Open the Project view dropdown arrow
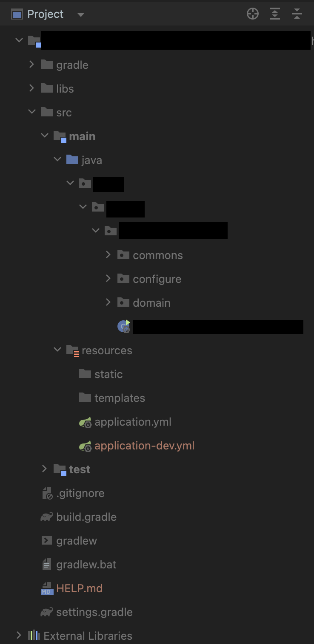The width and height of the screenshot is (314, 644). click(80, 14)
